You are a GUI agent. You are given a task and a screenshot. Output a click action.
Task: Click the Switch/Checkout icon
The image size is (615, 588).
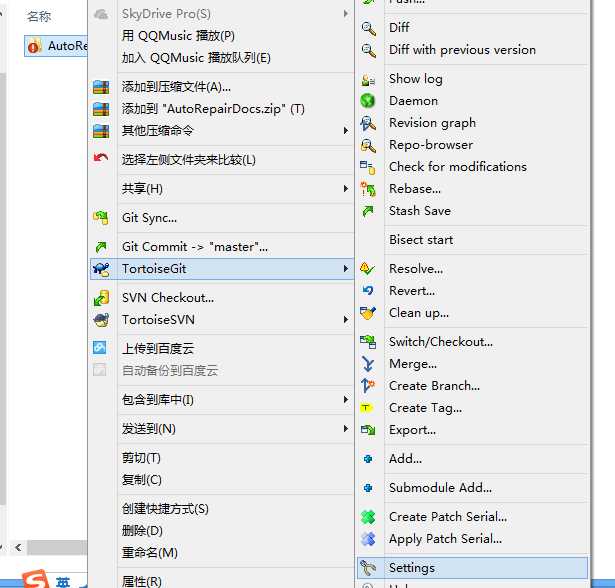[368, 342]
